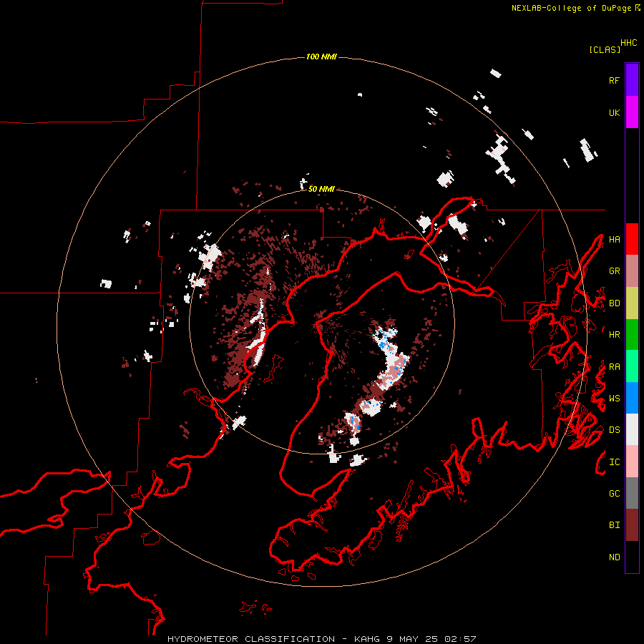
Task: Select the GR pink legend color block
Action: click(632, 271)
